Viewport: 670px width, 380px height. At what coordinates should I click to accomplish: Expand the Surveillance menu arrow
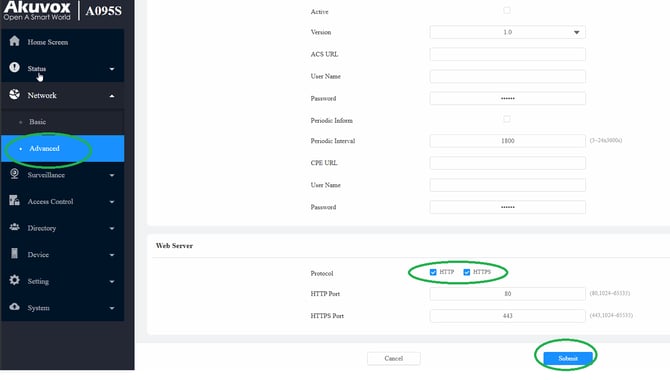[112, 175]
